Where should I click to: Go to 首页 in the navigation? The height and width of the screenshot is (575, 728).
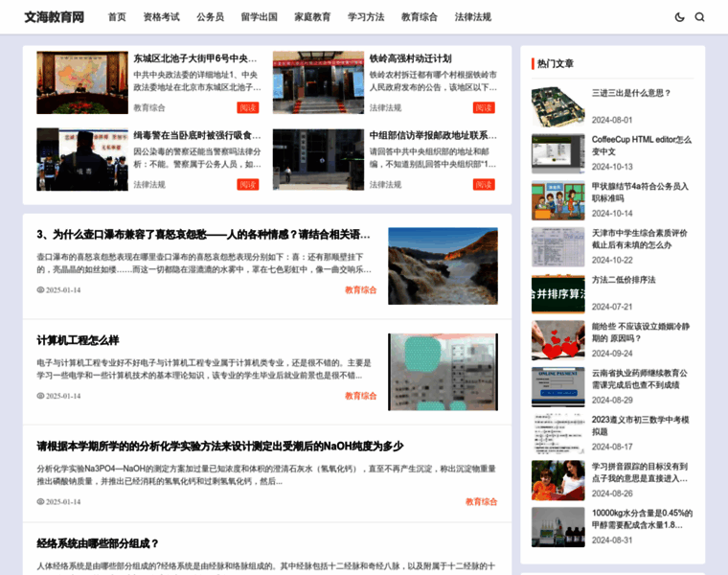point(117,17)
